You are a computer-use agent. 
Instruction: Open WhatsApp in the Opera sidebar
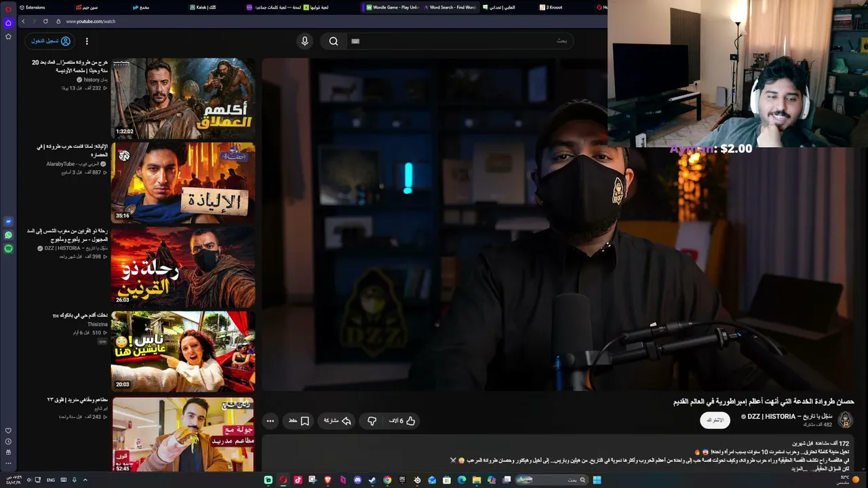coord(8,235)
